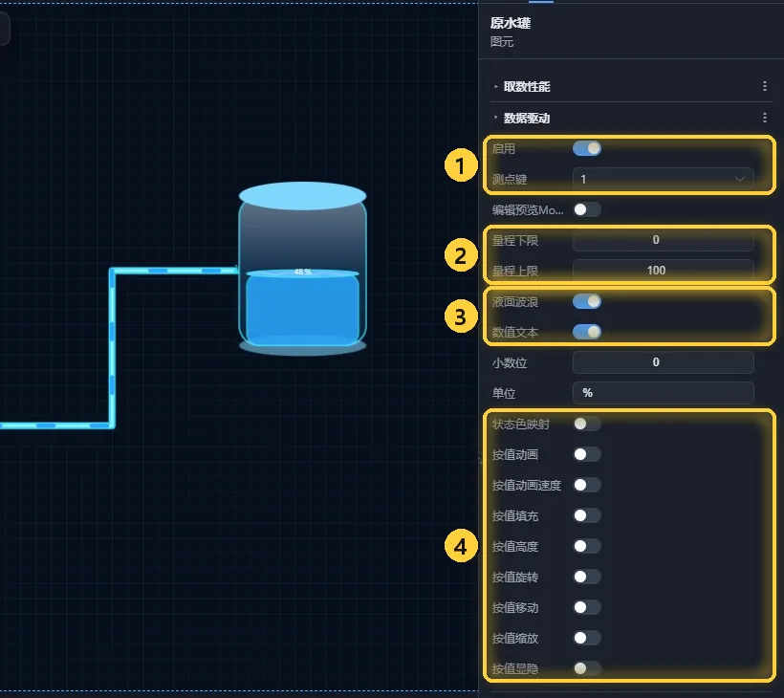Click the 量程上限 input field

663,271
